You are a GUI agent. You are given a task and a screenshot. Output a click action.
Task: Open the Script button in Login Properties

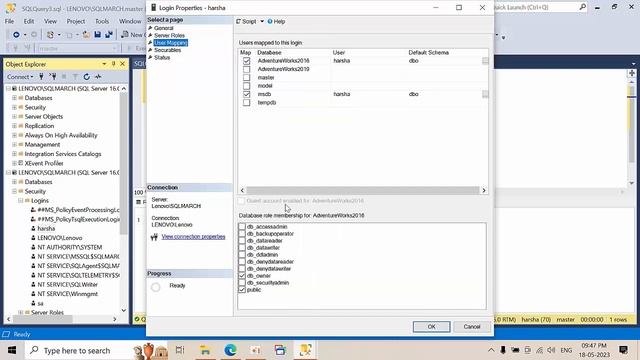246,22
